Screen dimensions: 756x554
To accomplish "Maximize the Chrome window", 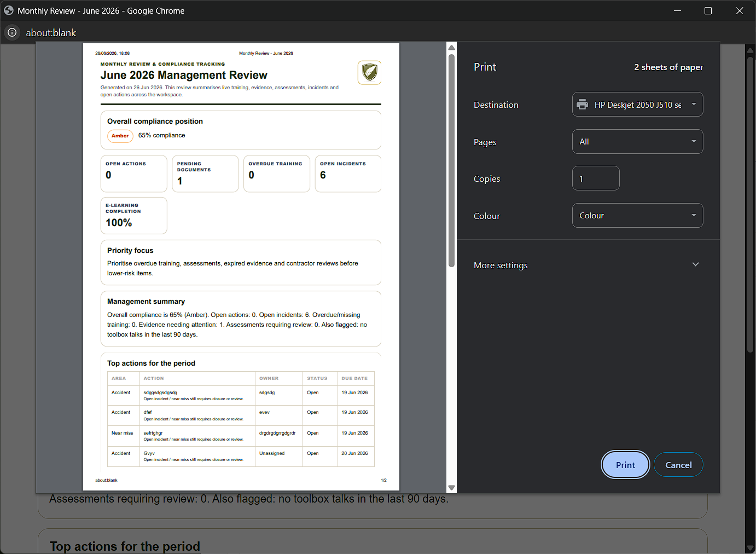I will click(x=708, y=10).
